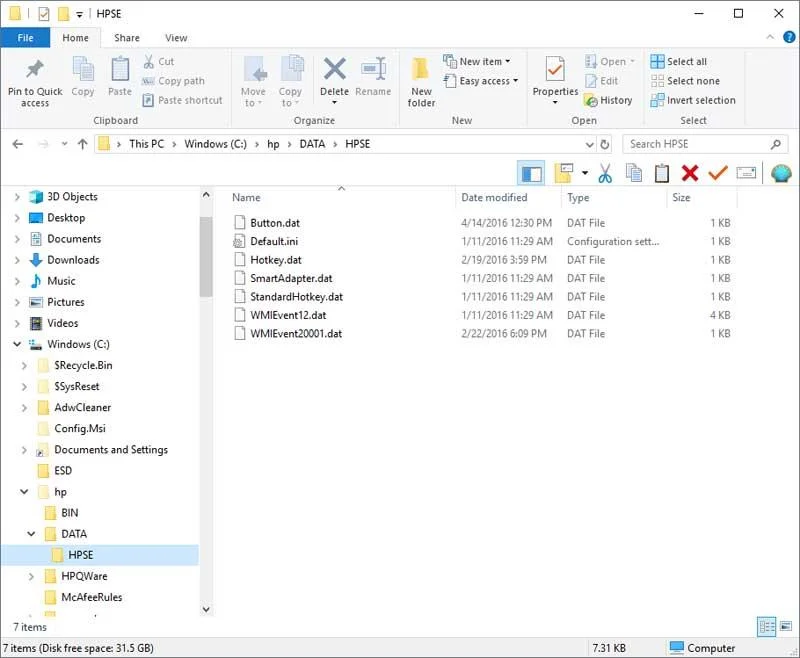Open the Easy access dropdown
This screenshot has width=800, height=658.
pyautogui.click(x=481, y=81)
